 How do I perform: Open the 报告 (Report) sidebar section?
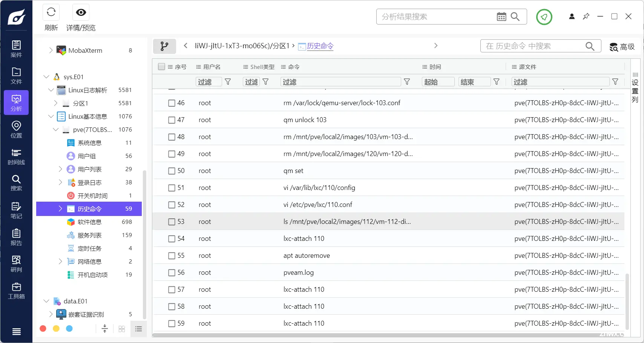click(16, 237)
